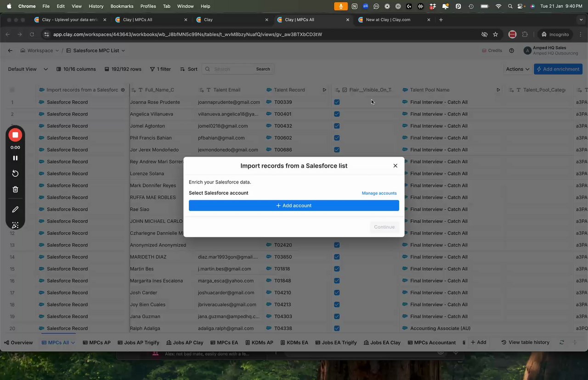588x380 pixels.
Task: Open the help question mark icon
Action: tap(512, 51)
